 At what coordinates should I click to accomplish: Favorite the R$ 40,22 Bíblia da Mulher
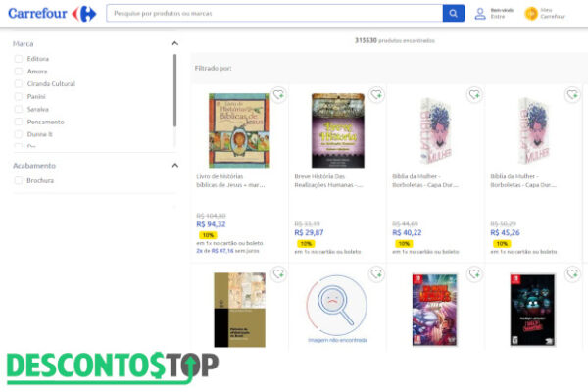click(x=474, y=94)
